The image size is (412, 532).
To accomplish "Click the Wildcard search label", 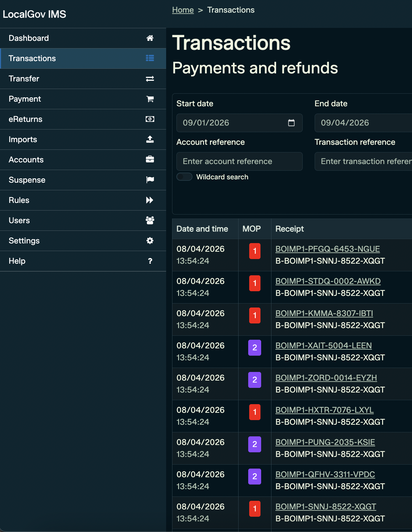I will tap(222, 177).
